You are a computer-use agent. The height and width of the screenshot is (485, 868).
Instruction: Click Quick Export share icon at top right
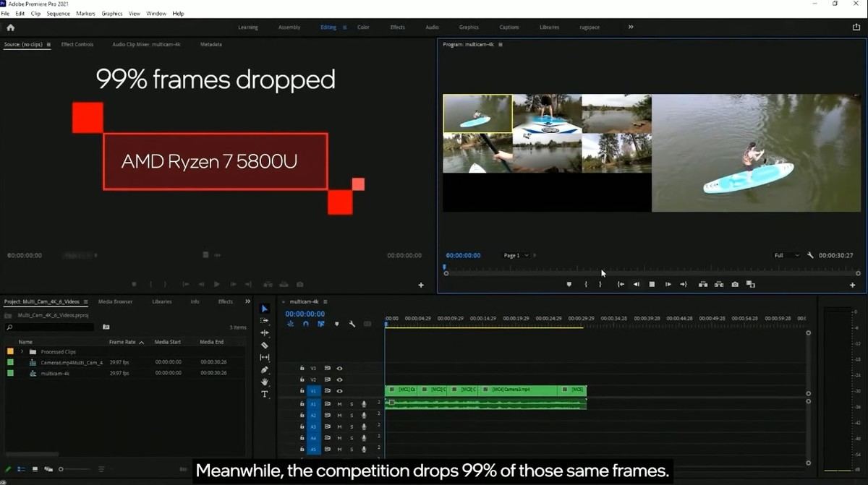coord(856,27)
